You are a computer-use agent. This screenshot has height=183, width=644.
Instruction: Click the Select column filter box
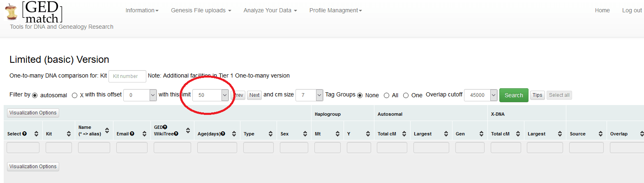[23, 148]
